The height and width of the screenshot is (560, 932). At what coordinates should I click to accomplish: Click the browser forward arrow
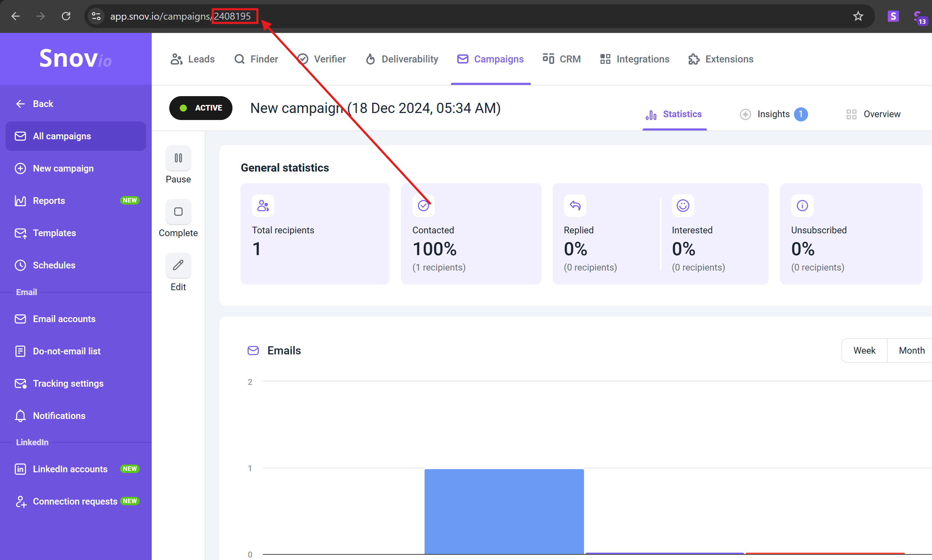click(40, 16)
